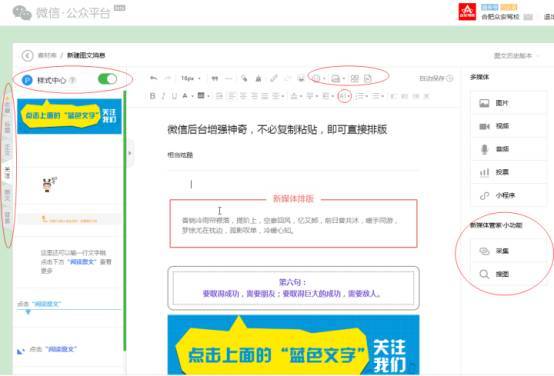The width and height of the screenshot is (554, 376).
Task: Insert audio via 音频
Action: (x=509, y=149)
